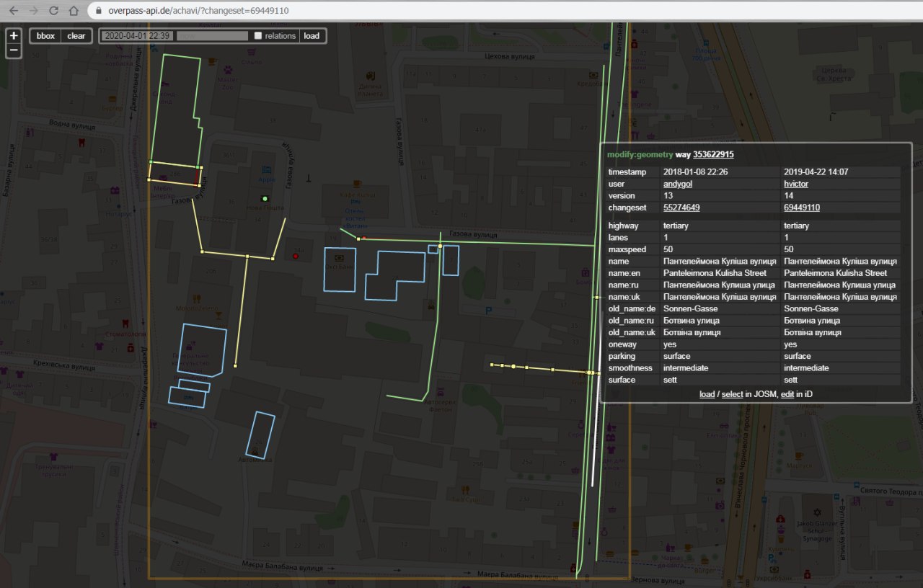
Task: Click the date field showing 2020-04-01 22:39
Action: 137,36
